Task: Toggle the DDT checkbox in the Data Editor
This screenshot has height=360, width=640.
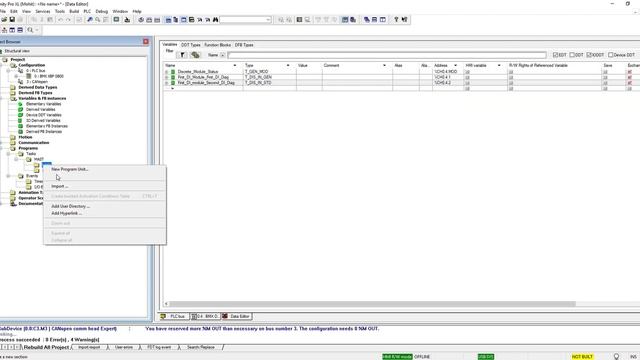Action: [572, 55]
